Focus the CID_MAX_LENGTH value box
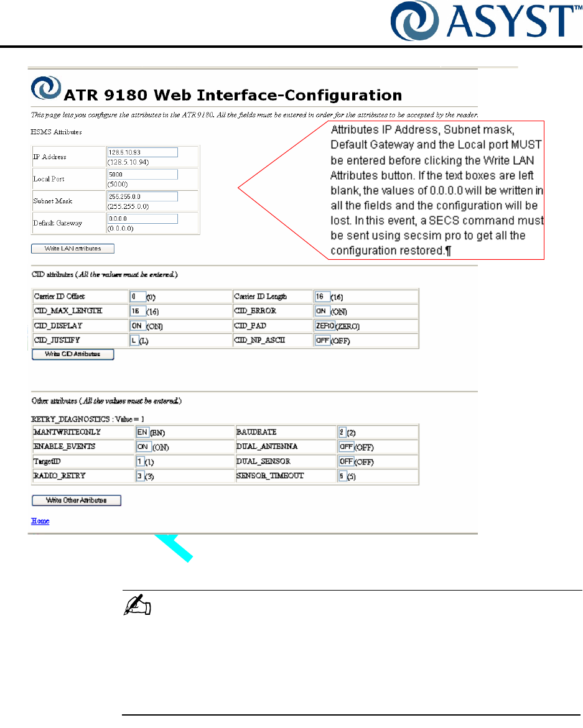The image size is (583, 728). (x=138, y=311)
